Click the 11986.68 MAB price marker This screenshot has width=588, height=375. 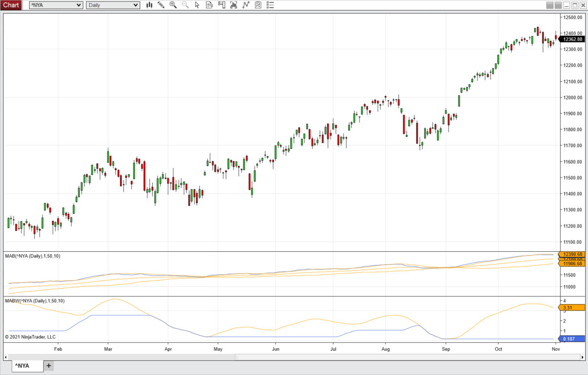click(572, 263)
